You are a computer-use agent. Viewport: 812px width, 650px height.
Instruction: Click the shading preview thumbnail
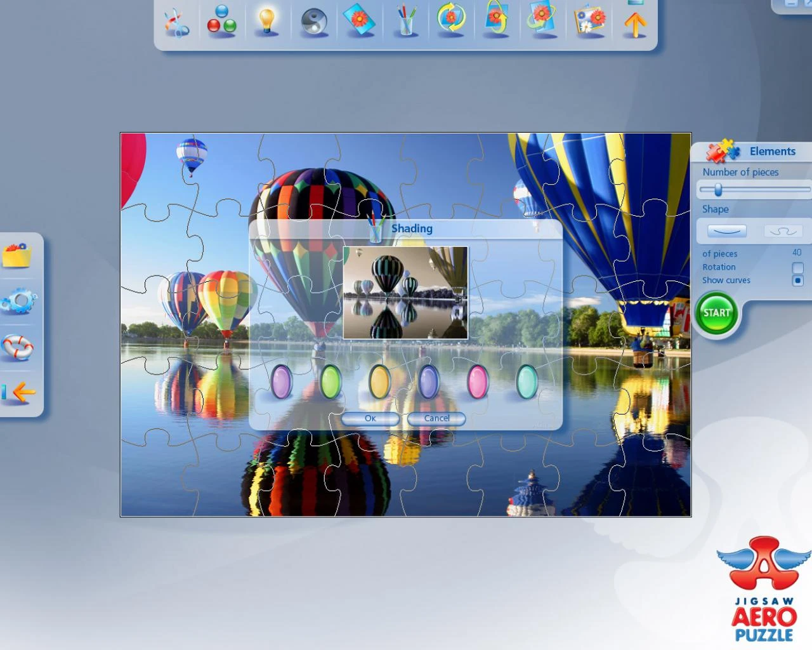[x=405, y=293]
